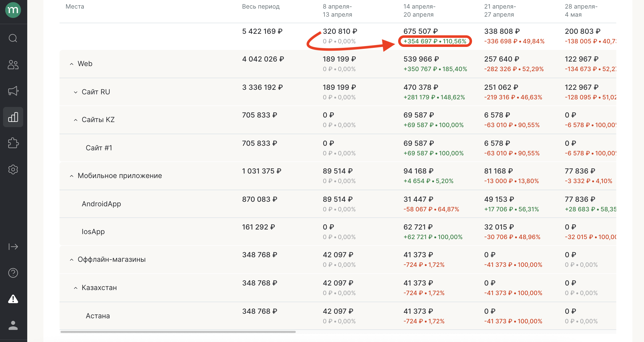Viewport: 644px width, 342px height.
Task: Click AndroidApp value 49 153 ₽
Action: (499, 199)
